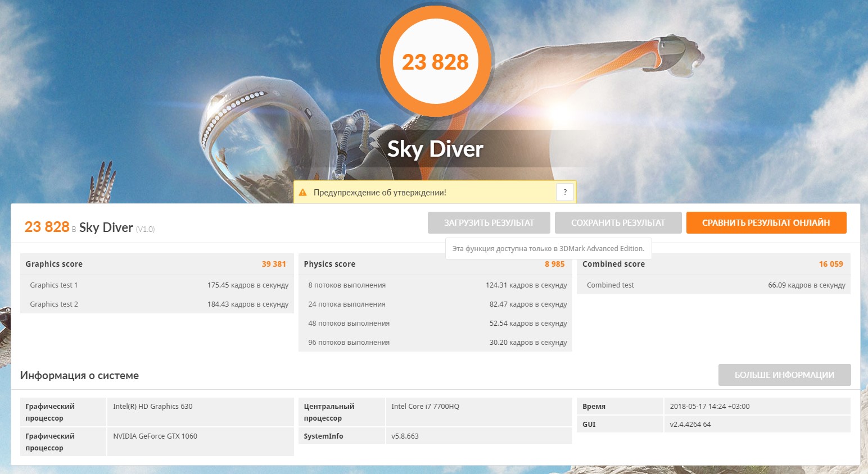Click the Physics score header

coord(329,264)
